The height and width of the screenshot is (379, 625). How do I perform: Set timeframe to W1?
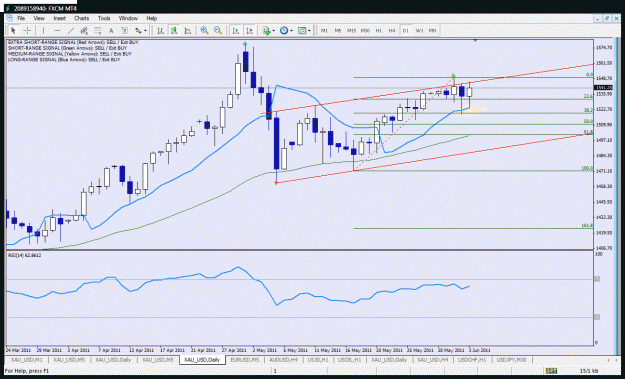[x=419, y=31]
